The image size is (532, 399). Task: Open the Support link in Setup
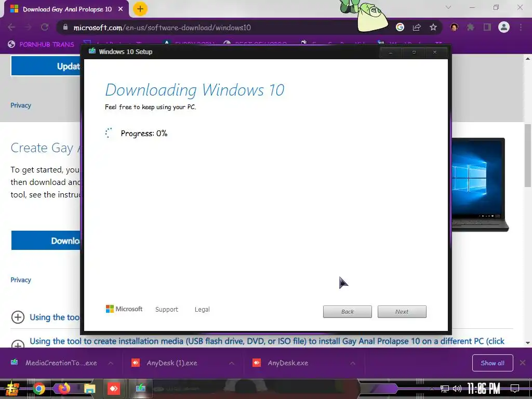tap(167, 310)
